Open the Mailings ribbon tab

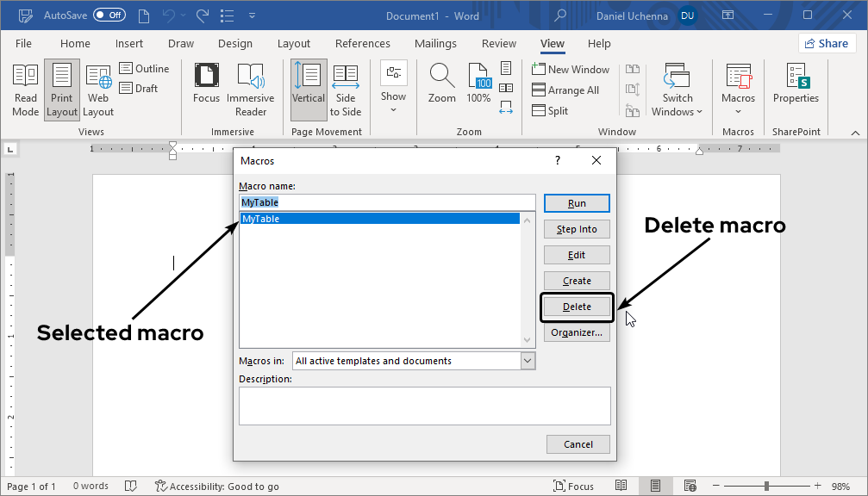point(435,43)
